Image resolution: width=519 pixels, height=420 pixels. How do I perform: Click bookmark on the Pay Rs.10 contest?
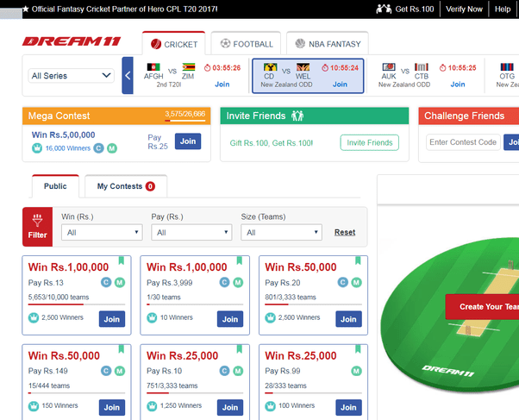click(240, 348)
